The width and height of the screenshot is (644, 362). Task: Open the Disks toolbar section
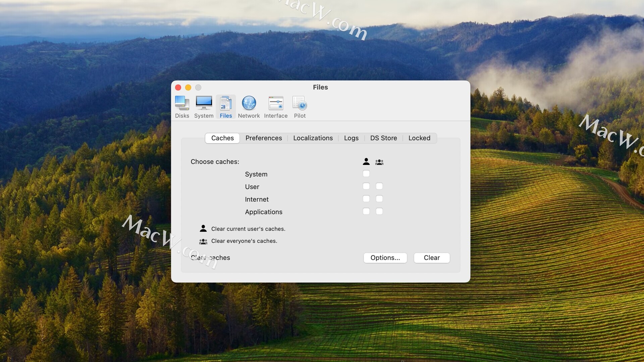182,107
